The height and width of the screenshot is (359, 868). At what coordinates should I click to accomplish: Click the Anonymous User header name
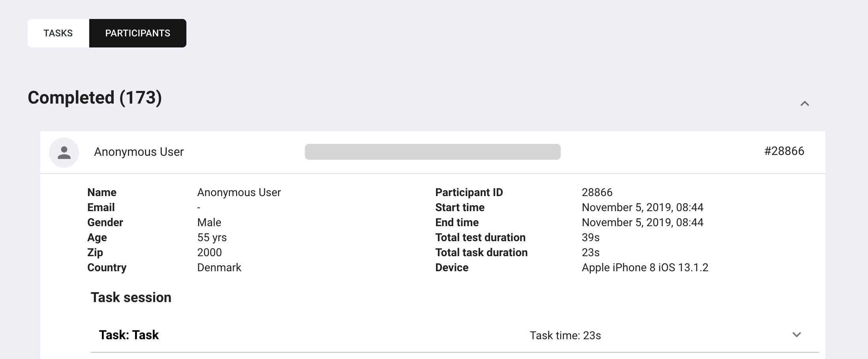[x=139, y=152]
